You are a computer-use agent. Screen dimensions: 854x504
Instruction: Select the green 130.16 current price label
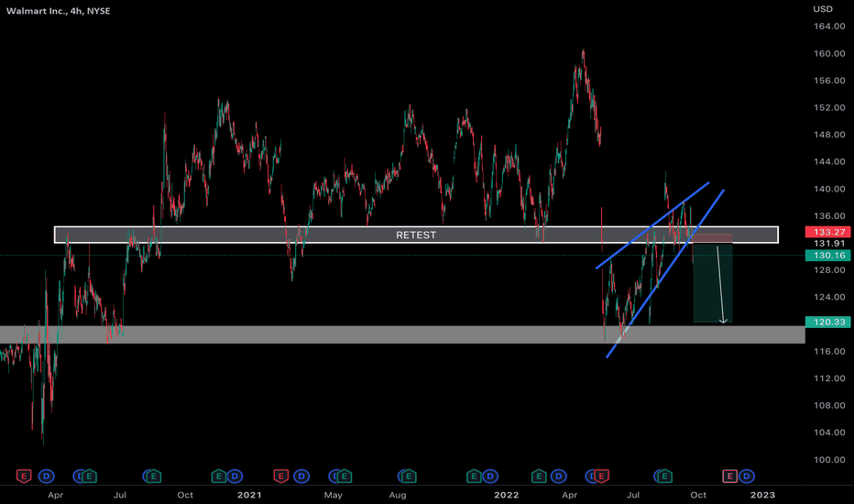(827, 255)
